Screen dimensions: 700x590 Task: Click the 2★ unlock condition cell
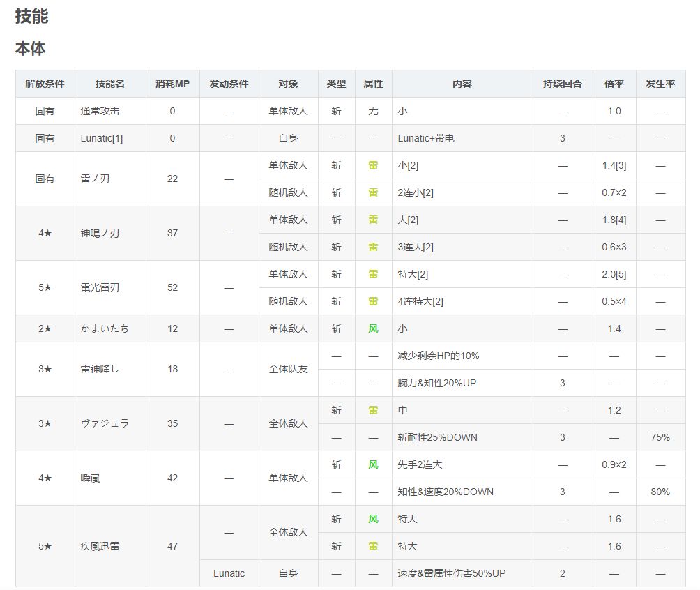[x=45, y=328]
